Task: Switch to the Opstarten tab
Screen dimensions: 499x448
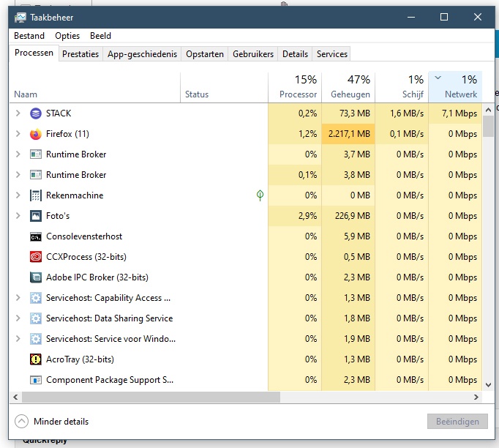Action: (205, 54)
